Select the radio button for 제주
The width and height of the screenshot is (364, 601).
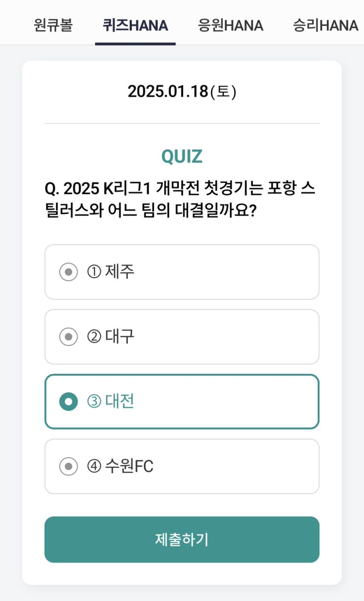(69, 272)
